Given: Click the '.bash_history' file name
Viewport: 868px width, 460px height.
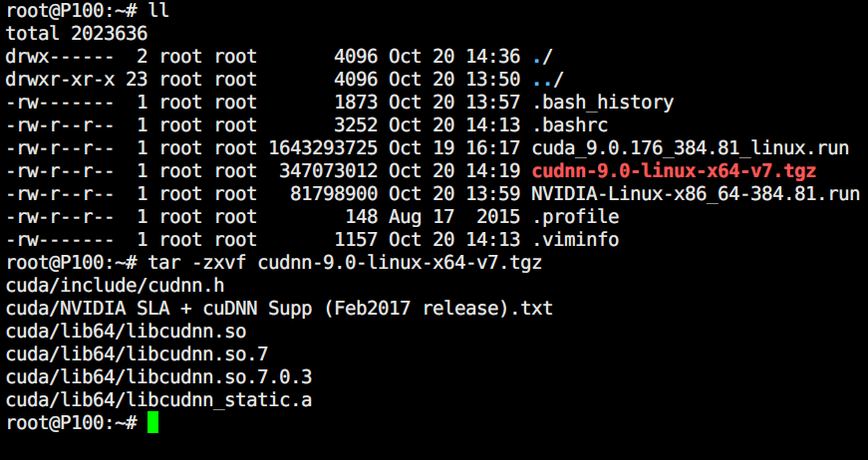Looking at the screenshot, I should tap(603, 103).
